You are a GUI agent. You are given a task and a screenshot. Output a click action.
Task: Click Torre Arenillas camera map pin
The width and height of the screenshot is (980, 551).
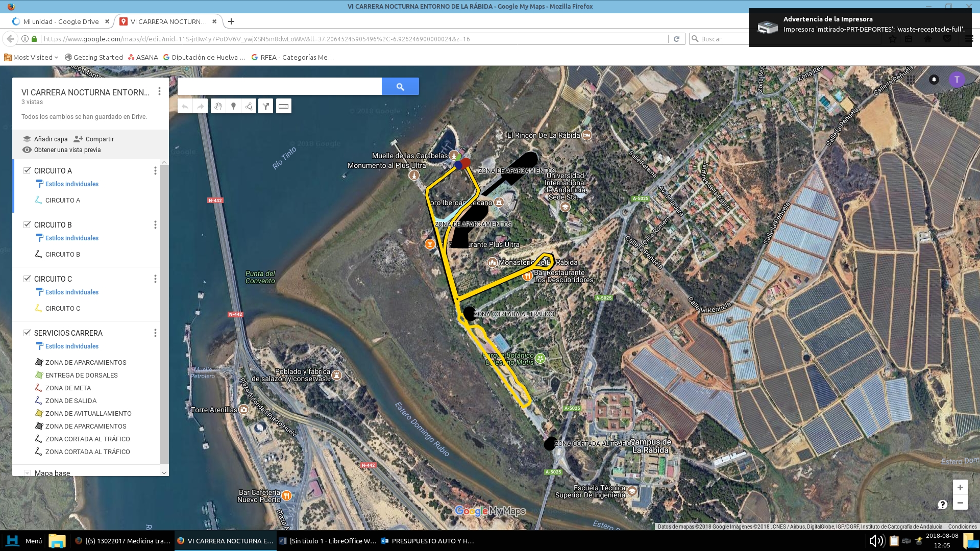(244, 409)
